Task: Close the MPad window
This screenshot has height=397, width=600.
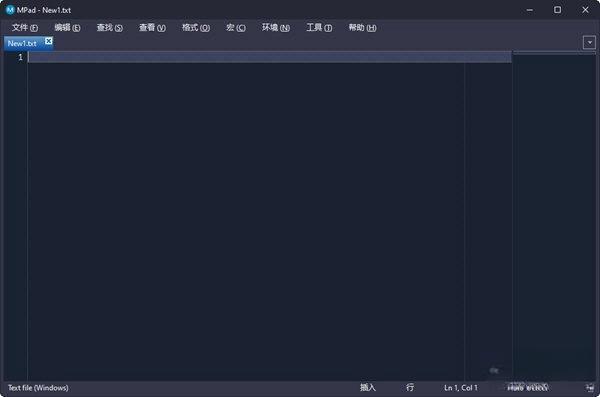Action: pyautogui.click(x=585, y=10)
